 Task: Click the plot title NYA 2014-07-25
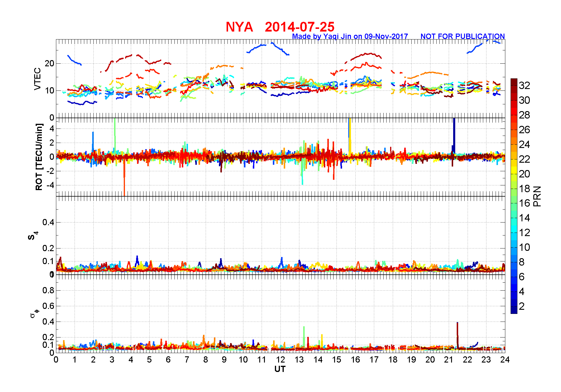tap(280, 27)
